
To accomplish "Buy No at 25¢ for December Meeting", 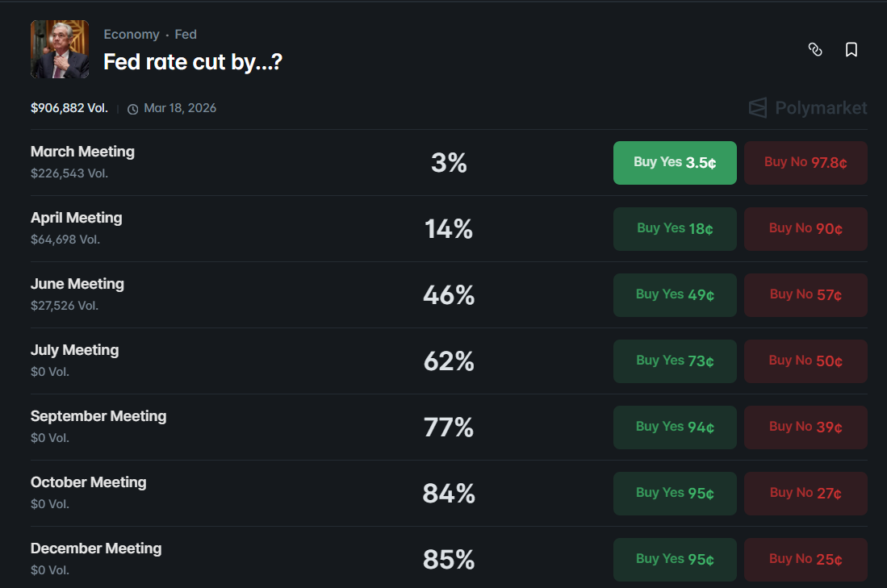I will click(805, 559).
